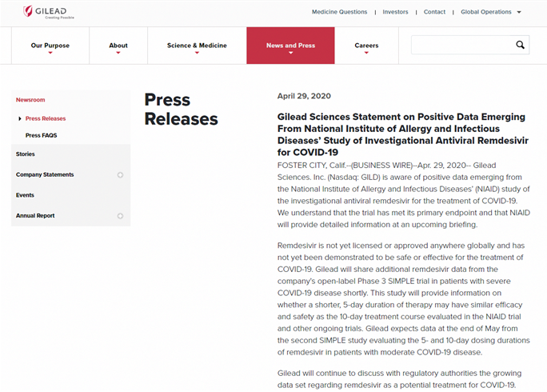Go to Medicine Questions link

point(339,12)
